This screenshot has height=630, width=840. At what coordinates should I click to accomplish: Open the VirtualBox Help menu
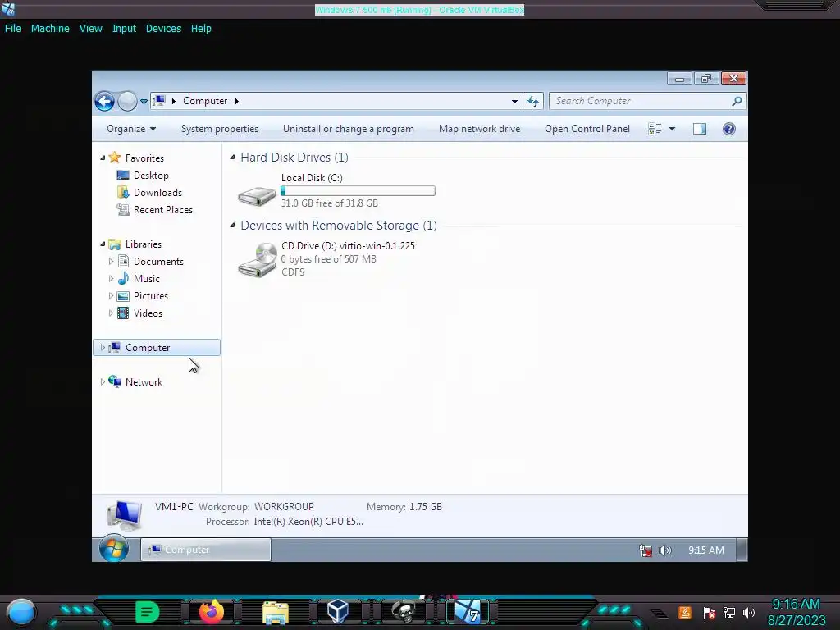tap(201, 29)
